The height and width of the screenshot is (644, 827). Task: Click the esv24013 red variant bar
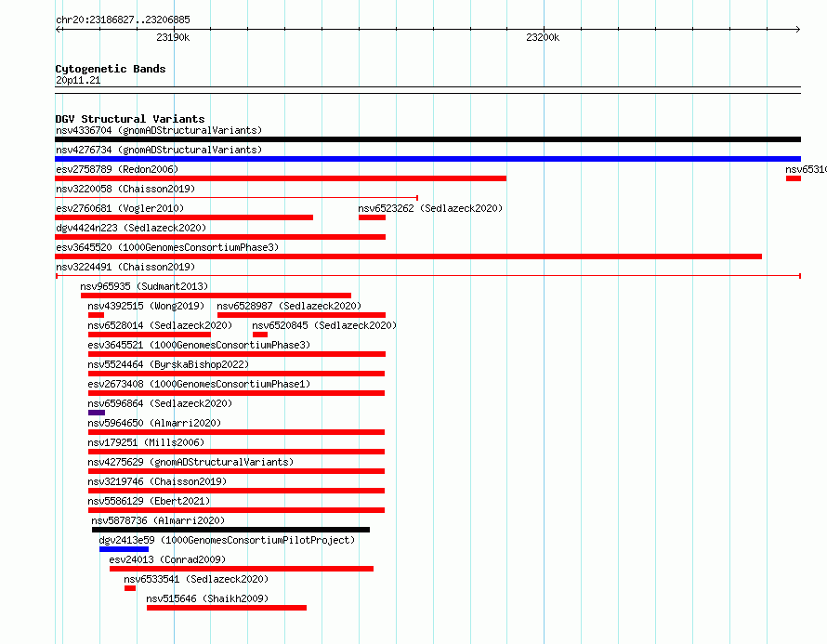click(242, 569)
